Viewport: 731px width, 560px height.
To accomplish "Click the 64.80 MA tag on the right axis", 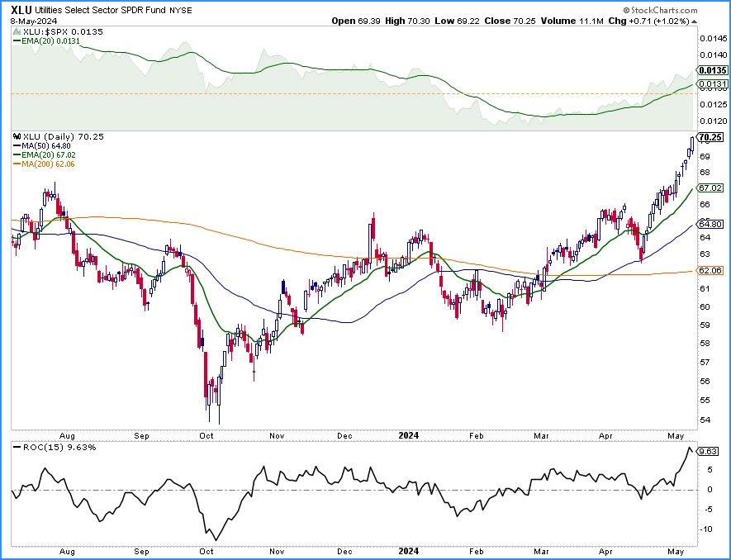I will point(710,225).
